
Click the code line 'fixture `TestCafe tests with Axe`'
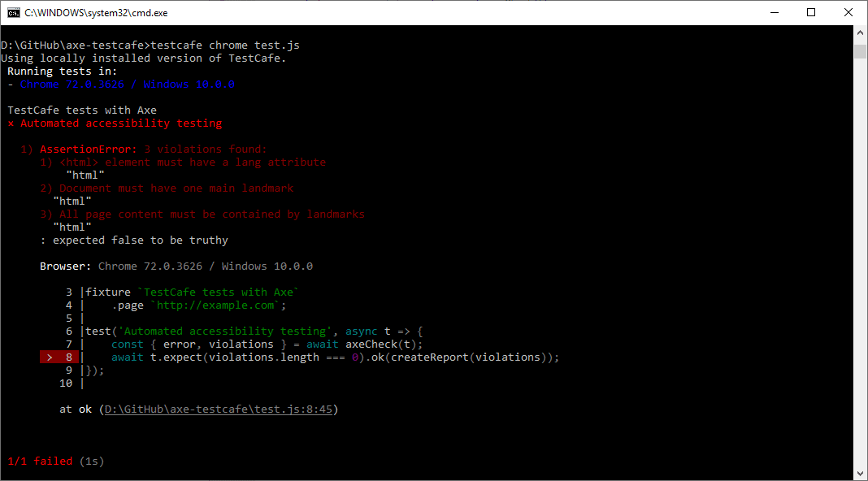coord(192,292)
